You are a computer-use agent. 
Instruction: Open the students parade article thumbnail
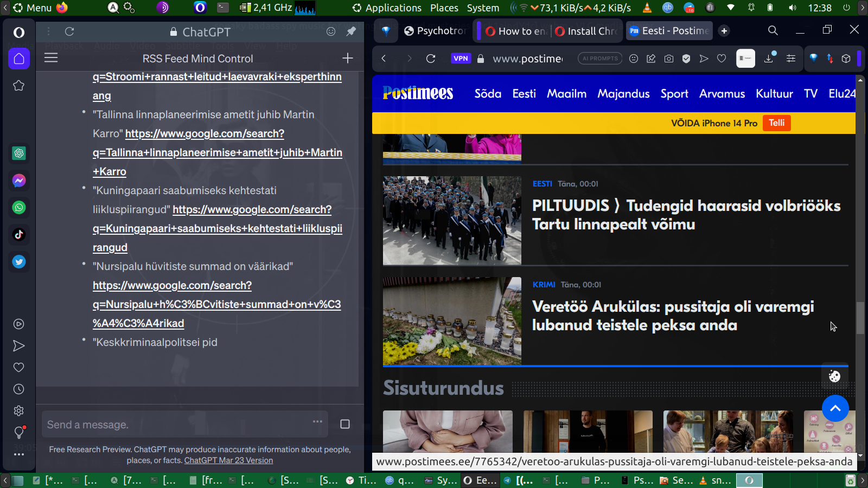point(452,221)
